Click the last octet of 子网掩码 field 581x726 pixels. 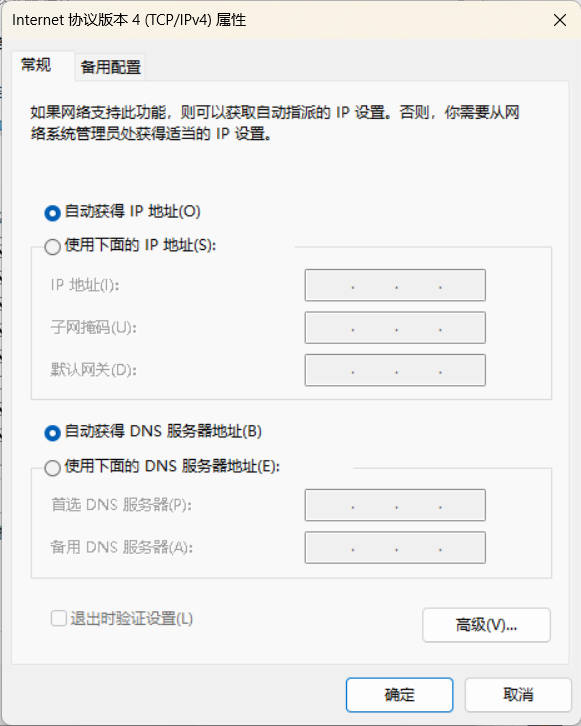click(462, 328)
